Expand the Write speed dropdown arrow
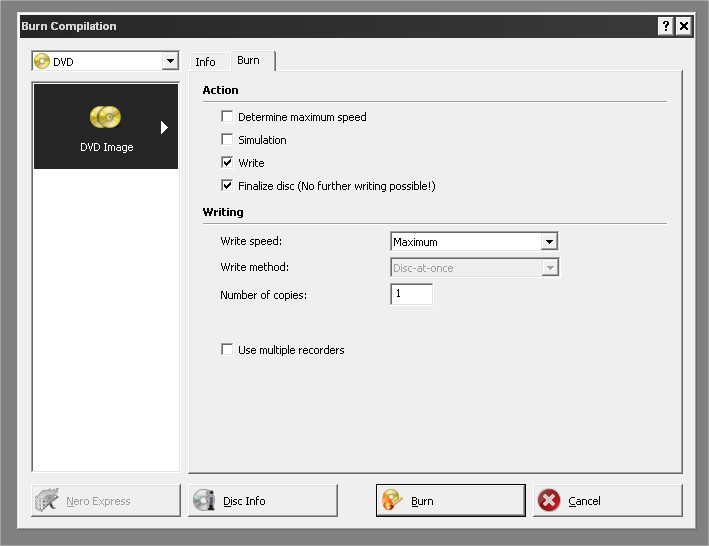 [549, 241]
